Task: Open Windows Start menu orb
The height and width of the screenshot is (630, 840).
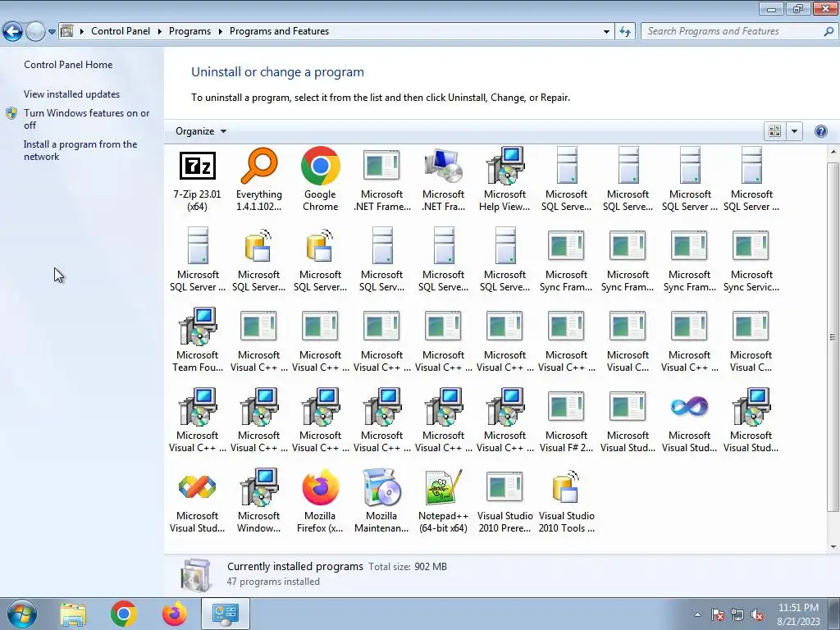Action: coord(21,614)
